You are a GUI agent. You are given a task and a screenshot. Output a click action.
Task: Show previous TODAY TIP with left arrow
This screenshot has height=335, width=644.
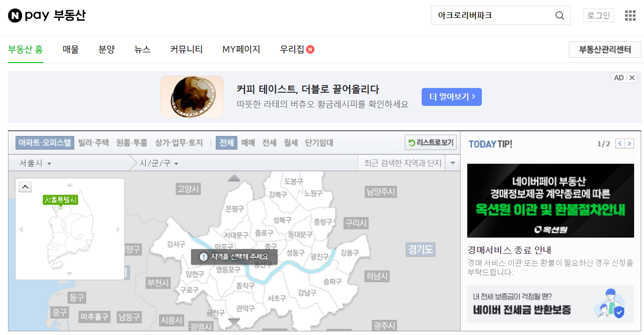point(620,144)
